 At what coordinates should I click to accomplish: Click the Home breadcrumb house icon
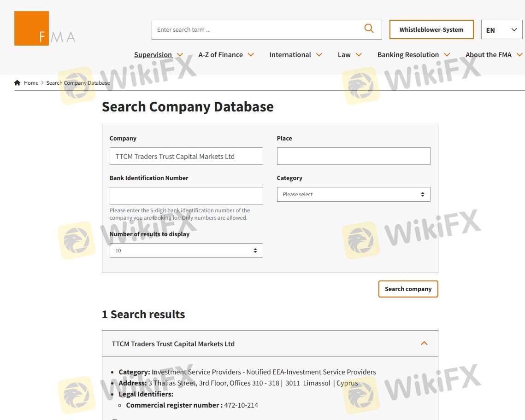click(17, 82)
